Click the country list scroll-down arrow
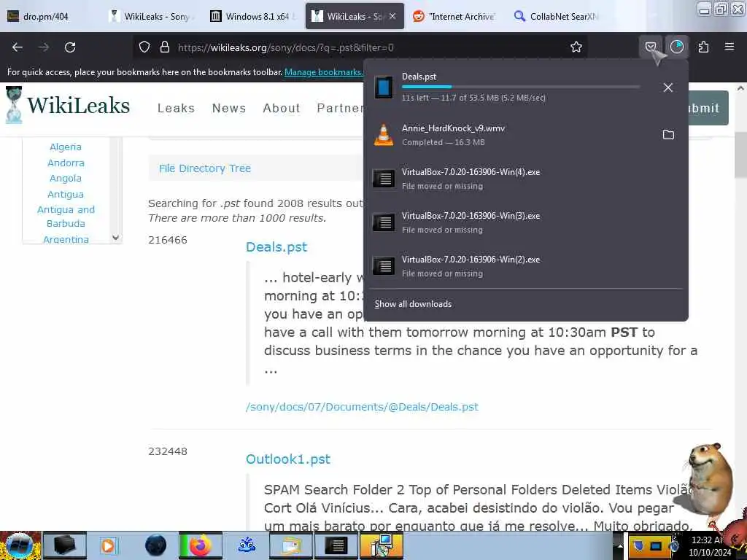Screen dimensions: 747x560 [x=116, y=237]
